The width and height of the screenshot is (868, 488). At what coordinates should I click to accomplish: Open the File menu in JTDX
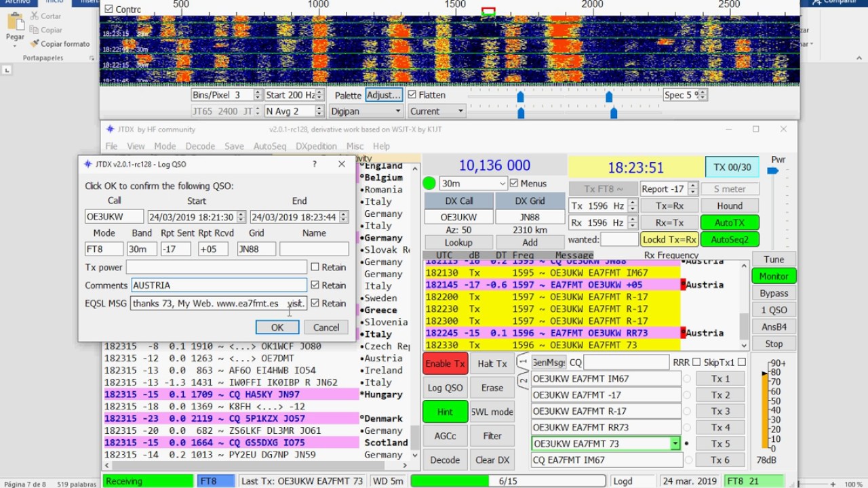coord(111,146)
